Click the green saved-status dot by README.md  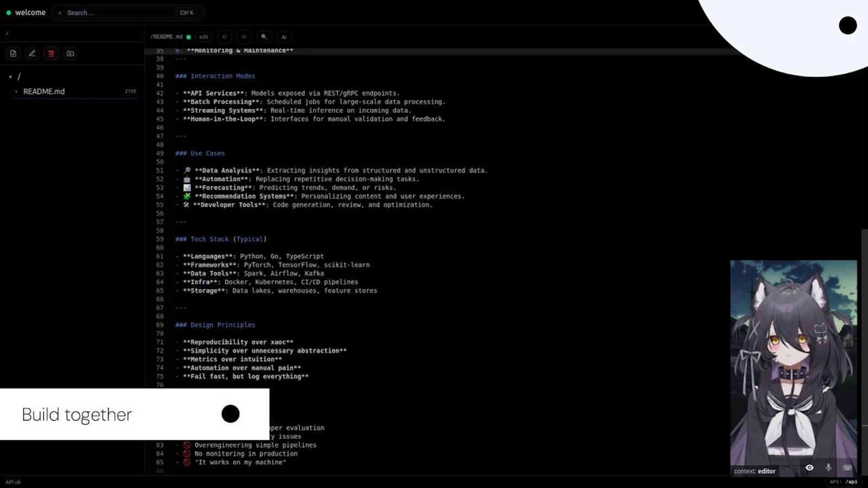point(189,37)
